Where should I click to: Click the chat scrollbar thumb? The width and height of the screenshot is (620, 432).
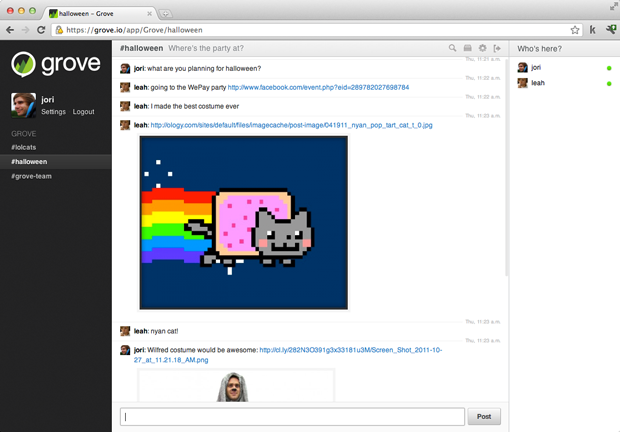[x=506, y=166]
